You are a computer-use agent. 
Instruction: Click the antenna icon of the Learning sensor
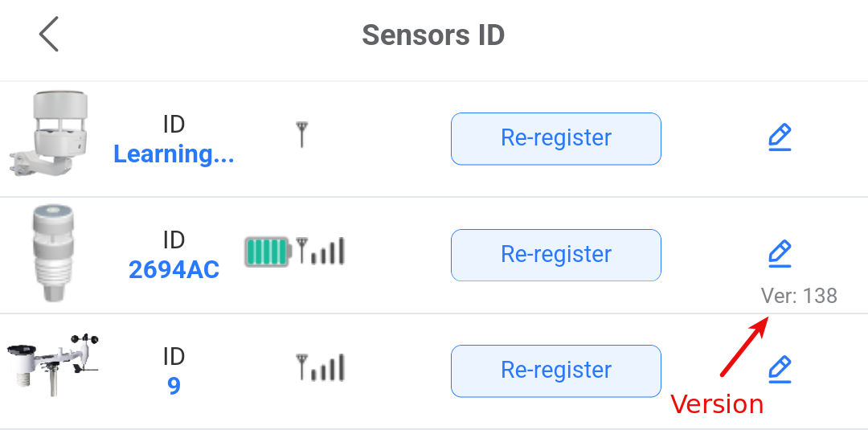(x=301, y=134)
